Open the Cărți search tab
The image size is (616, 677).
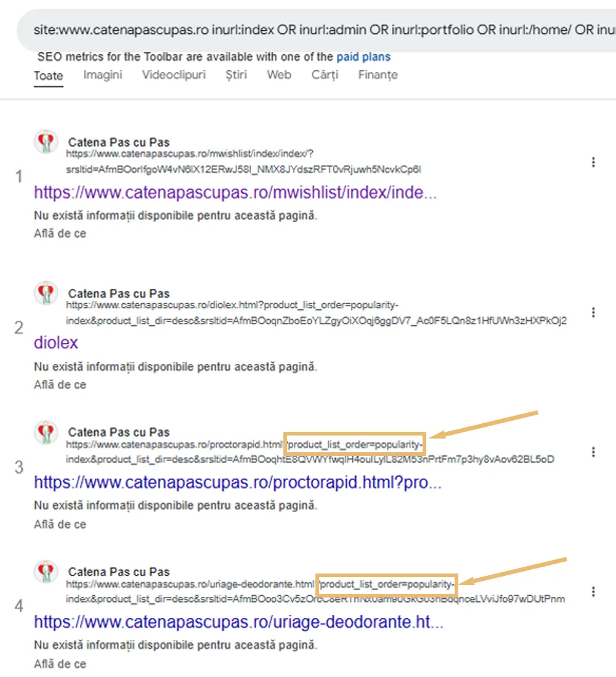pos(325,75)
